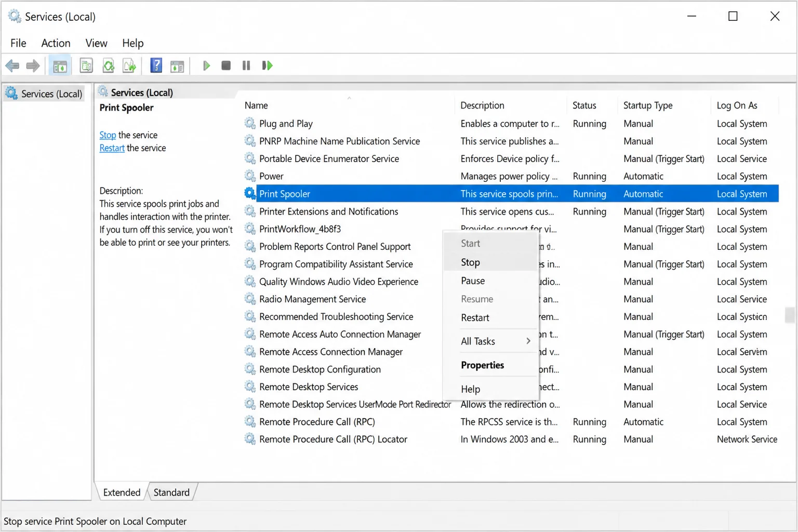Open the Help menu in the menu bar

[133, 43]
